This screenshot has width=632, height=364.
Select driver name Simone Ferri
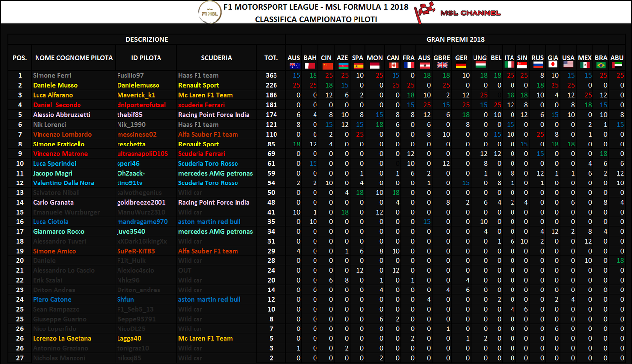click(x=52, y=76)
